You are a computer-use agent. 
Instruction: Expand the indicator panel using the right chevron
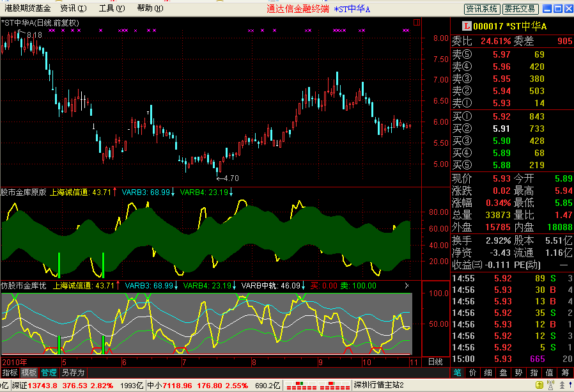pos(407,285)
